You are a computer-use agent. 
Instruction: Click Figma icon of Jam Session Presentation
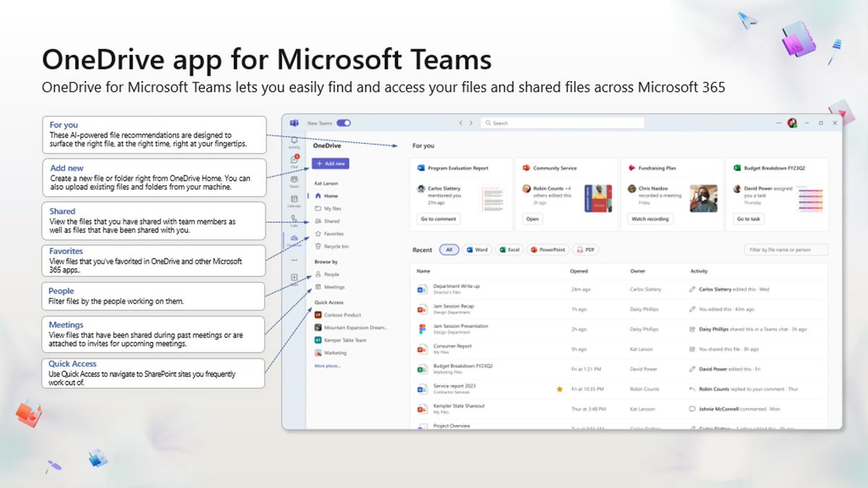422,329
